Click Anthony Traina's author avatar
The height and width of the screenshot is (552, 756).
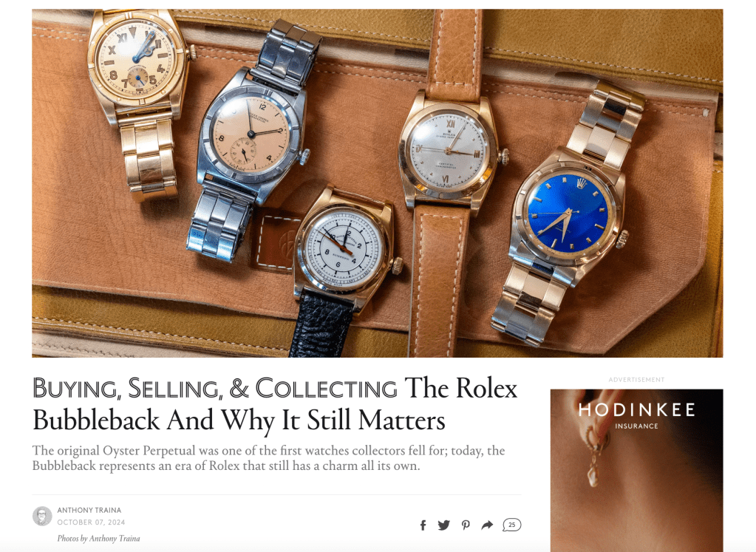42,517
